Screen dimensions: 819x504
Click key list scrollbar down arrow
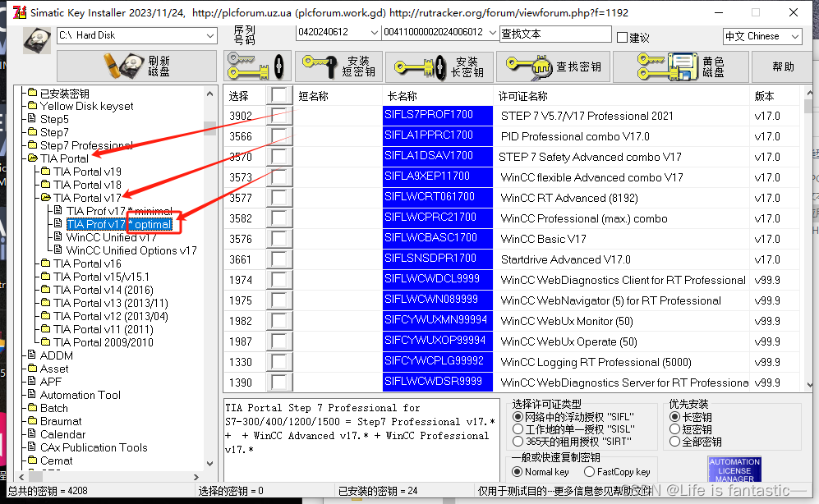coord(809,385)
